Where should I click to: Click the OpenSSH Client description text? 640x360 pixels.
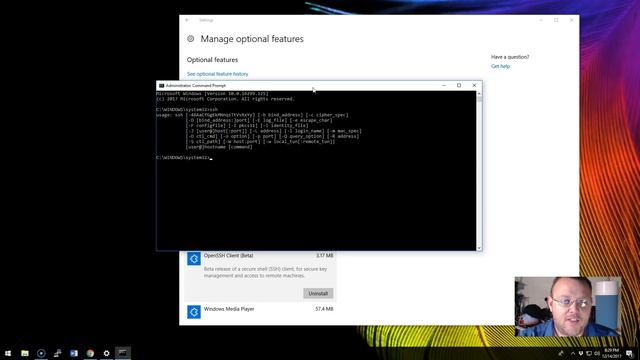(265, 272)
